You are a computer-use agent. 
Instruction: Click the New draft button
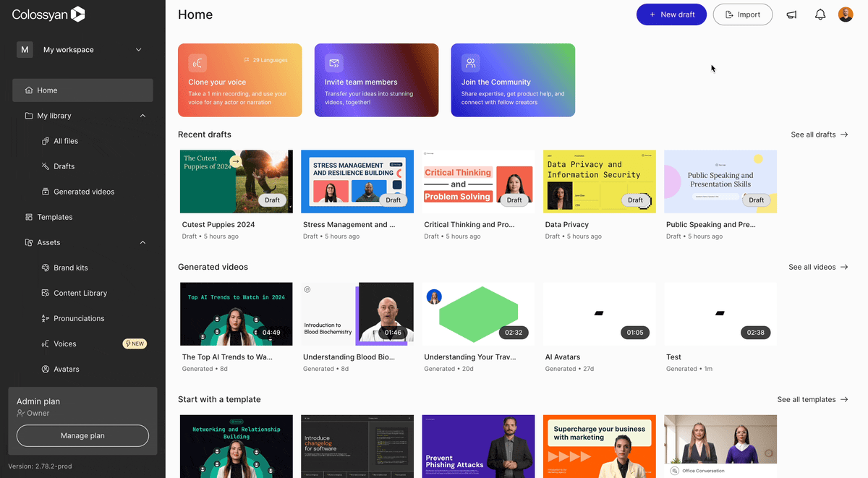671,14
